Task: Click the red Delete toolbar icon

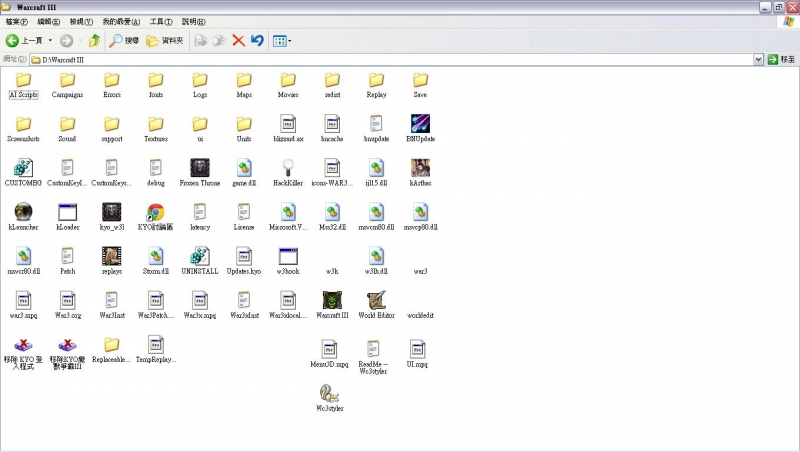Action: tap(238, 40)
